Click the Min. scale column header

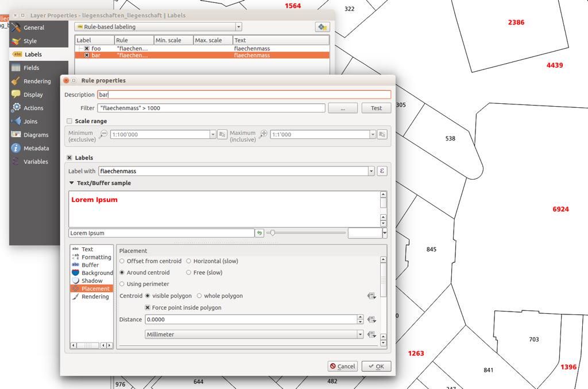click(173, 40)
